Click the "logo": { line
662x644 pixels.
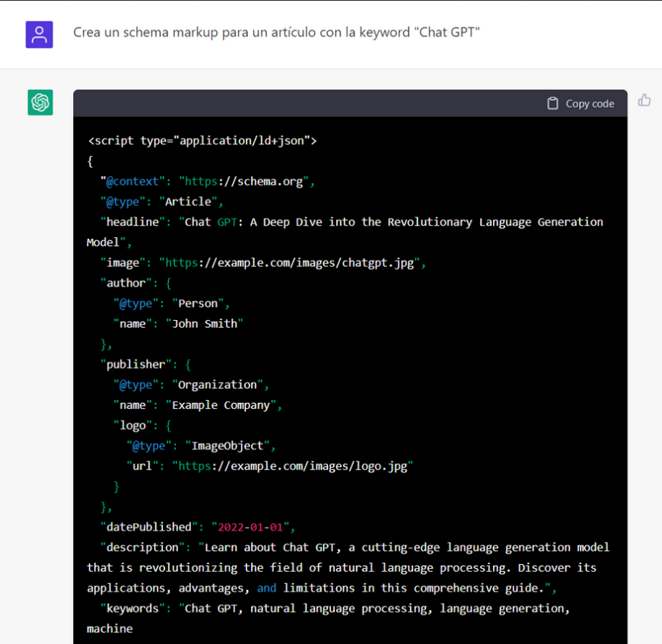click(x=142, y=426)
